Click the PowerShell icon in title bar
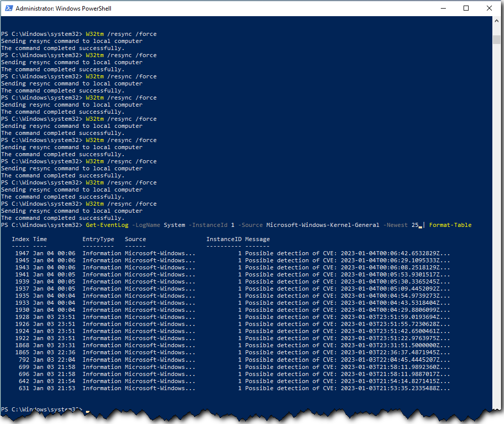 [x=8, y=9]
